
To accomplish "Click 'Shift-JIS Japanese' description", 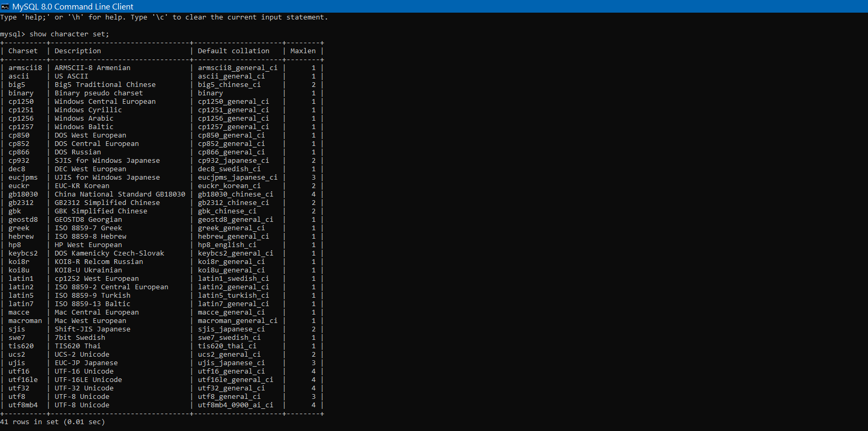I will point(93,329).
